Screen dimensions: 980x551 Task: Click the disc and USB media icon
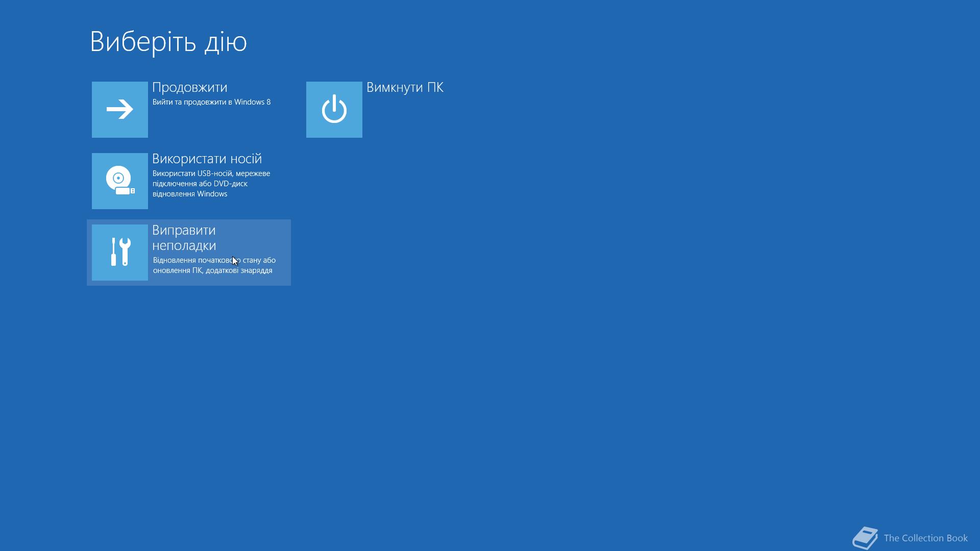[120, 181]
